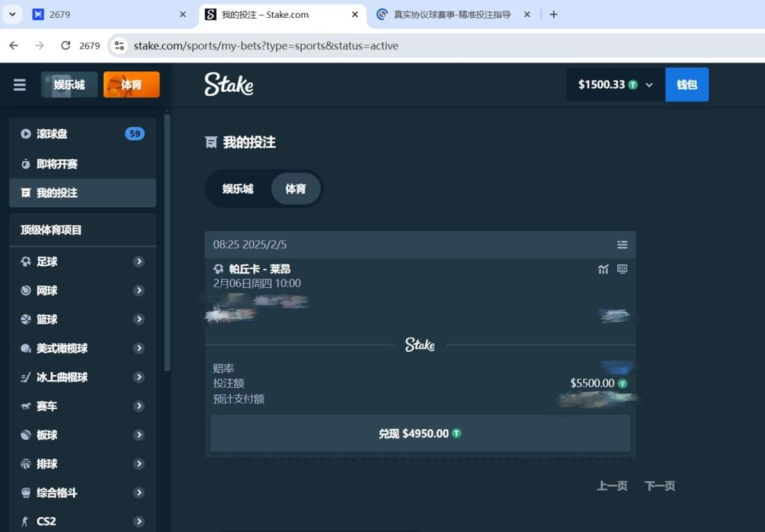
Task: Click the $1500.33 balance amount
Action: 601,85
